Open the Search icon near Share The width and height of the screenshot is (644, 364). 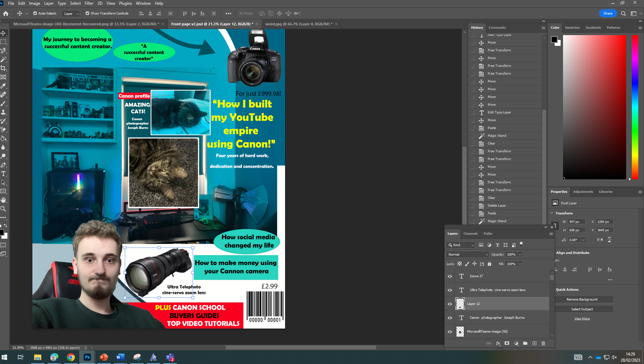point(623,14)
